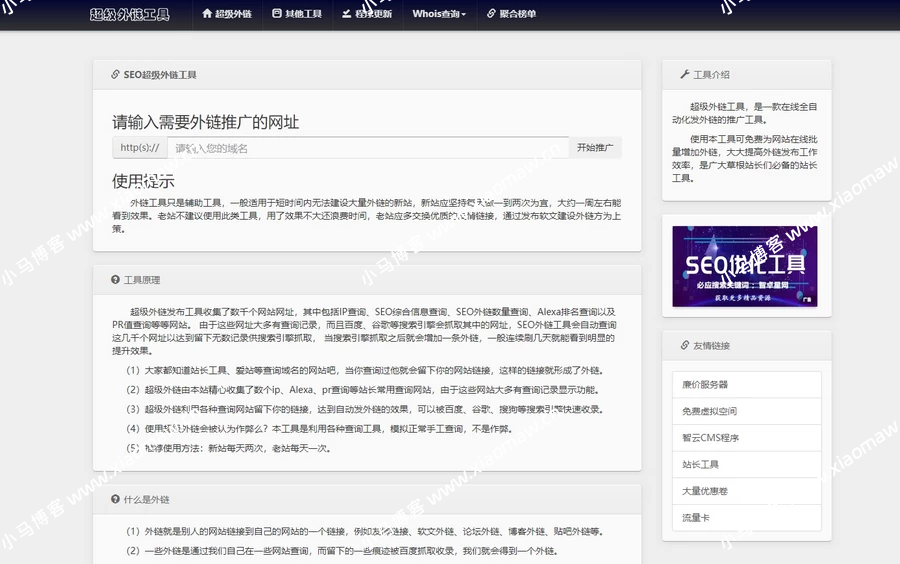The height and width of the screenshot is (564, 900).
Task: Click the home icon beside 超级外链
Action: [207, 14]
